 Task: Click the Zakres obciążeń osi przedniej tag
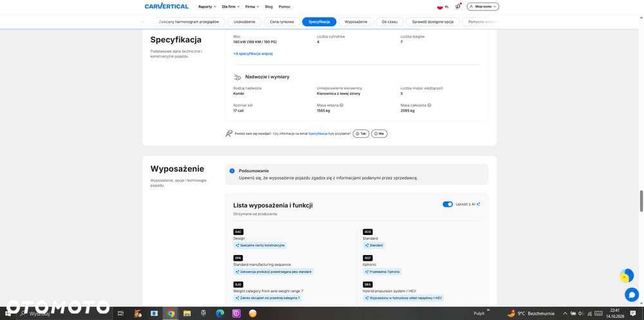coord(267,298)
